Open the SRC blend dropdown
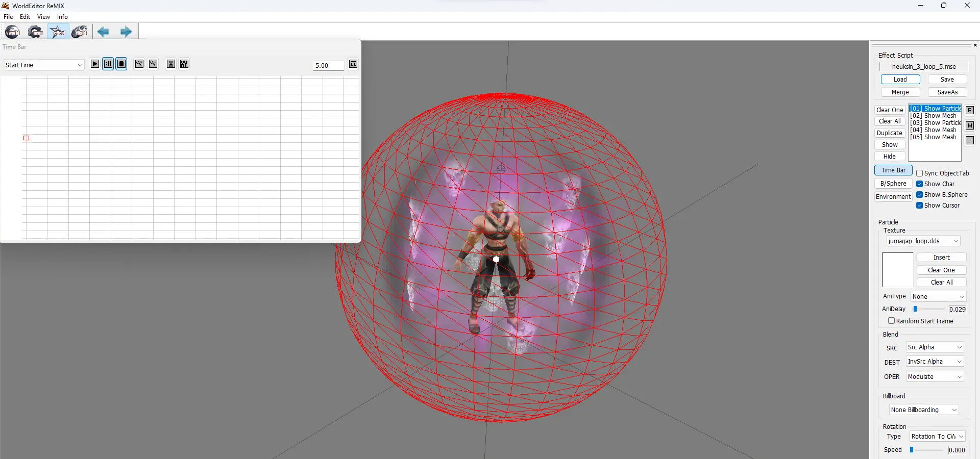Viewport: 980px width, 459px height. (x=935, y=347)
